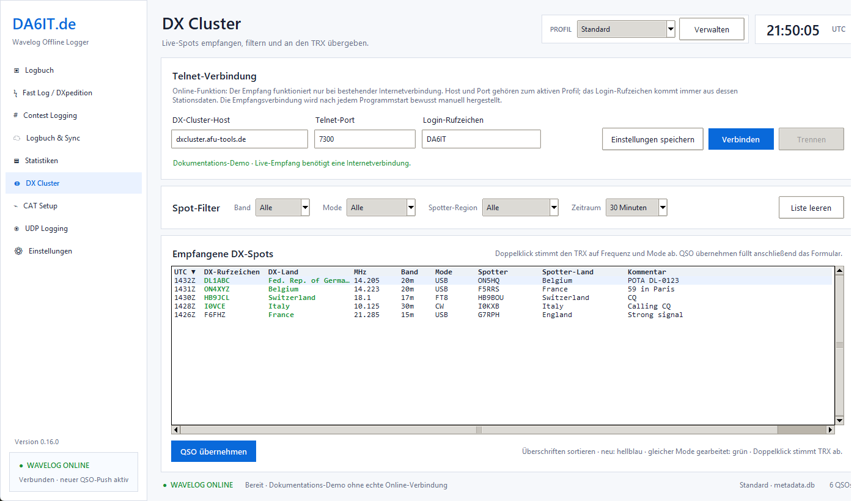Open the Spotter-Region dropdown
The width and height of the screenshot is (868, 501).
point(520,208)
